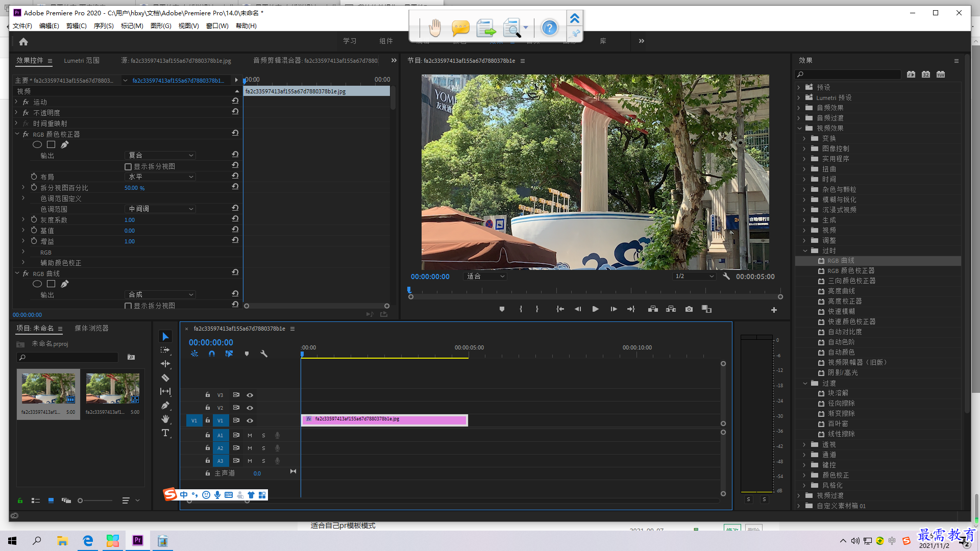Pick the free-draw pen mask for RGB 曲线
Screen dimensions: 980x551
pyautogui.click(x=65, y=284)
